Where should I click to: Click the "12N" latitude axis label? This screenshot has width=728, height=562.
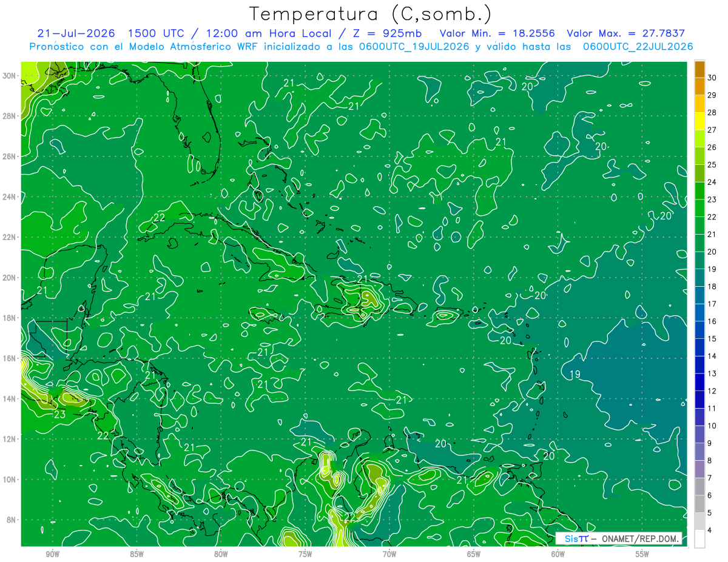[x=10, y=439]
